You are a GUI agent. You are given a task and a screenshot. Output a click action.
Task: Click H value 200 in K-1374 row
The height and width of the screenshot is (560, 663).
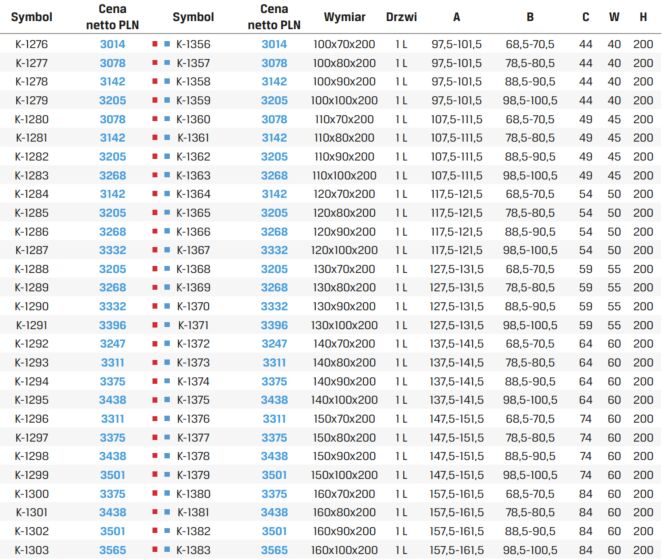(643, 381)
